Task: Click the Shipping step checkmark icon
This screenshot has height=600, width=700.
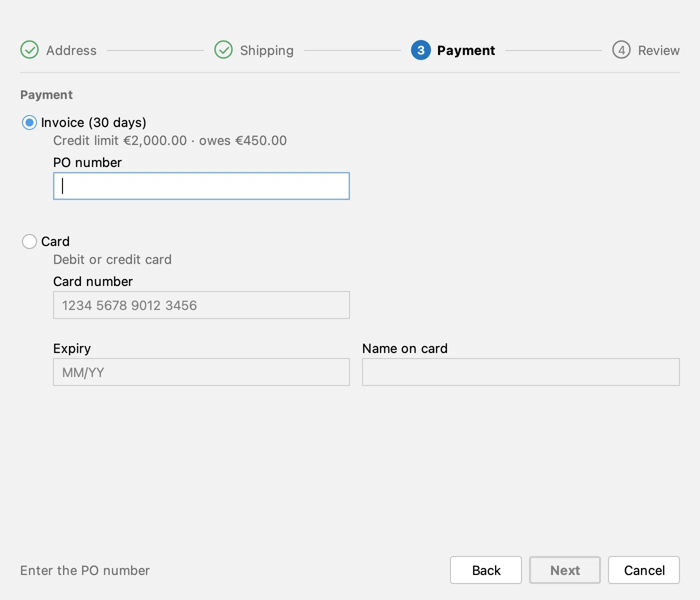Action: coord(223,50)
